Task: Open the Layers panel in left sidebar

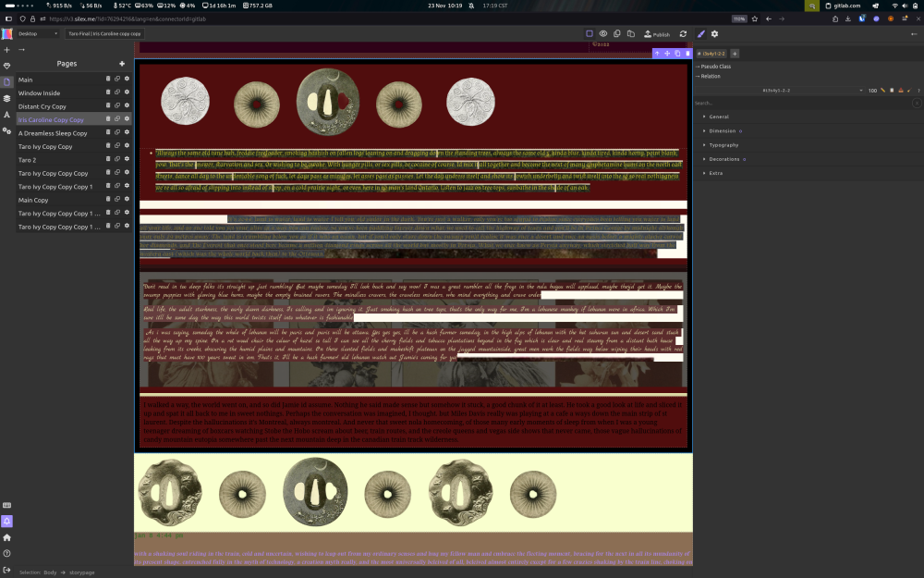Action: click(x=6, y=98)
